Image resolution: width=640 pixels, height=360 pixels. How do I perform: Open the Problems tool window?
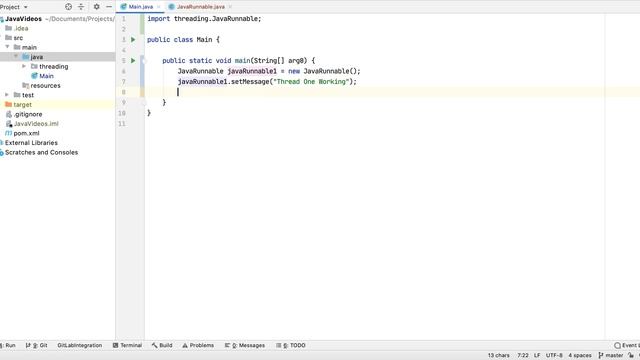[198, 345]
